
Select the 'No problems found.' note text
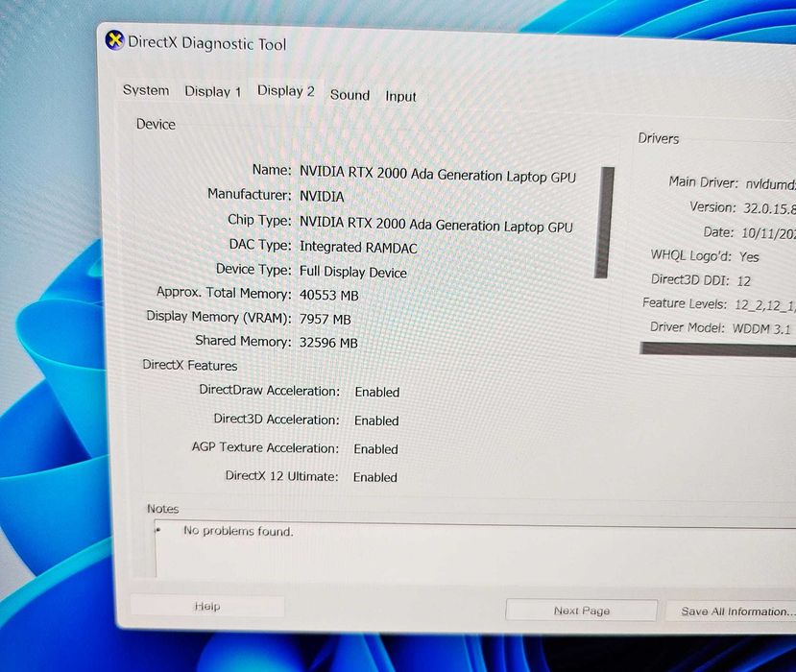[x=238, y=531]
